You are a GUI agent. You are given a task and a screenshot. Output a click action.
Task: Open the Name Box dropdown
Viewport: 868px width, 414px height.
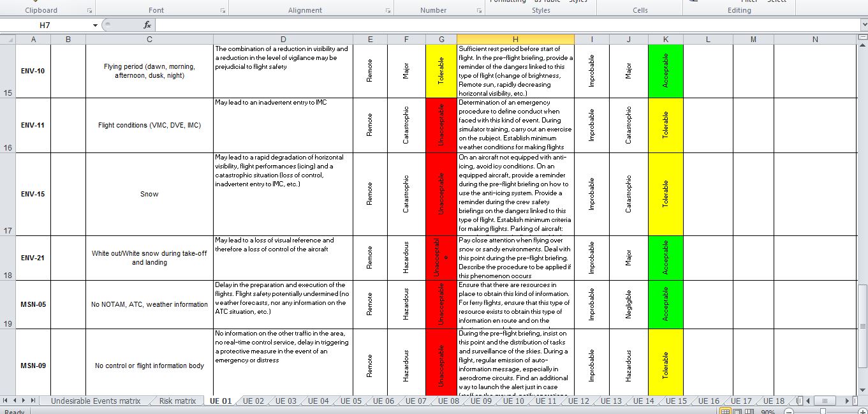95,26
